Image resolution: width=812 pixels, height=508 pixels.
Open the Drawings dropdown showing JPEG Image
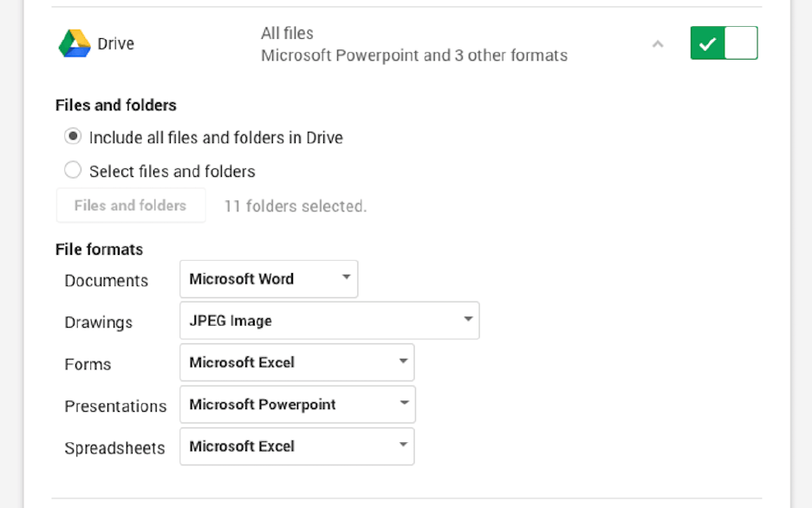(x=329, y=321)
